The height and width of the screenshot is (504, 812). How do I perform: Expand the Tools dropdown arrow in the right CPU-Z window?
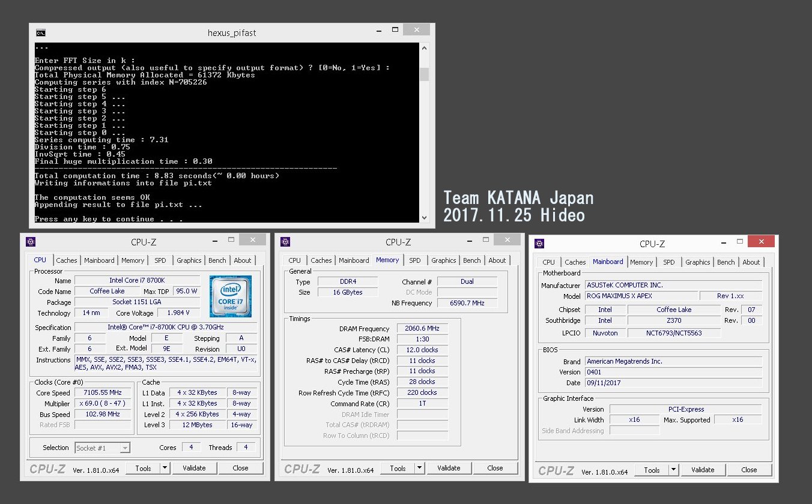coord(674,470)
